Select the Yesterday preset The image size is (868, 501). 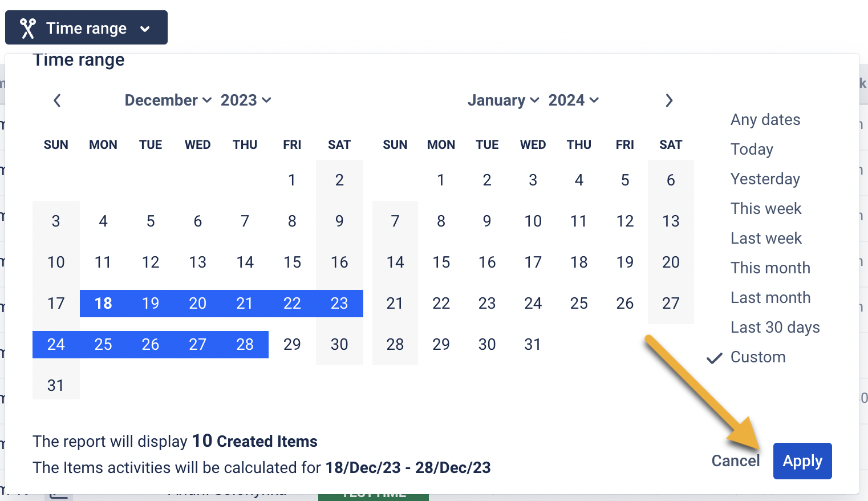765,179
